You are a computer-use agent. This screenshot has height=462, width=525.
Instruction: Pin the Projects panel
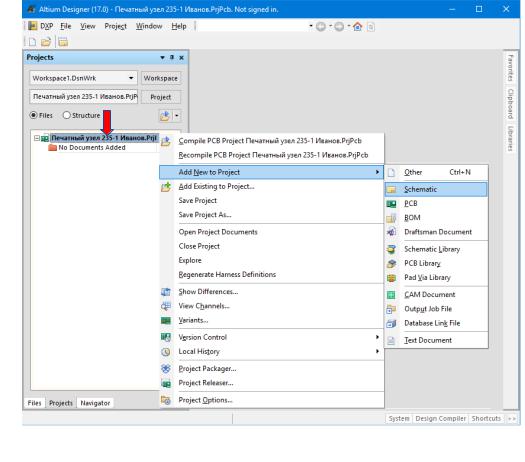(x=172, y=58)
